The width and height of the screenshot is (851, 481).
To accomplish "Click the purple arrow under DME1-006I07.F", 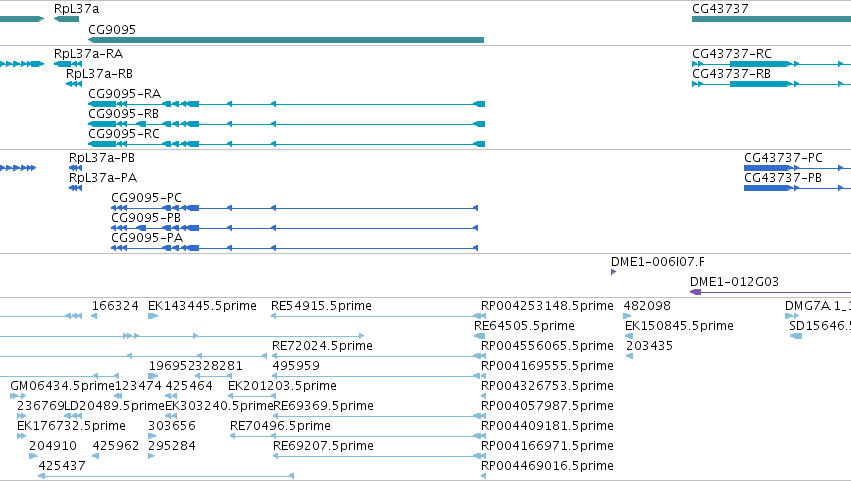I will (x=613, y=272).
